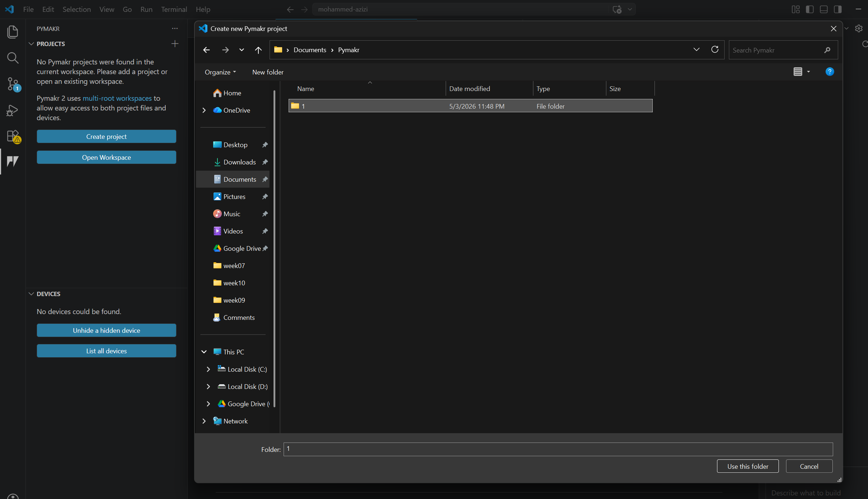Viewport: 868px width, 499px height.
Task: Expand the OneDrive tree node
Action: click(x=204, y=110)
